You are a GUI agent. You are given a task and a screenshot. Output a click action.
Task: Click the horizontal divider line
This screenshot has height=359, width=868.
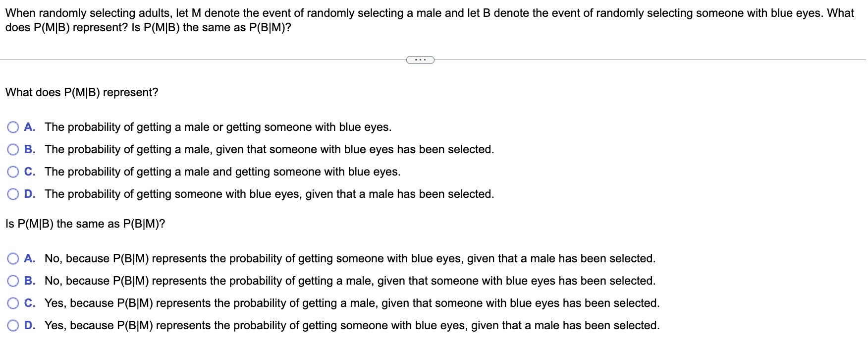point(198,60)
